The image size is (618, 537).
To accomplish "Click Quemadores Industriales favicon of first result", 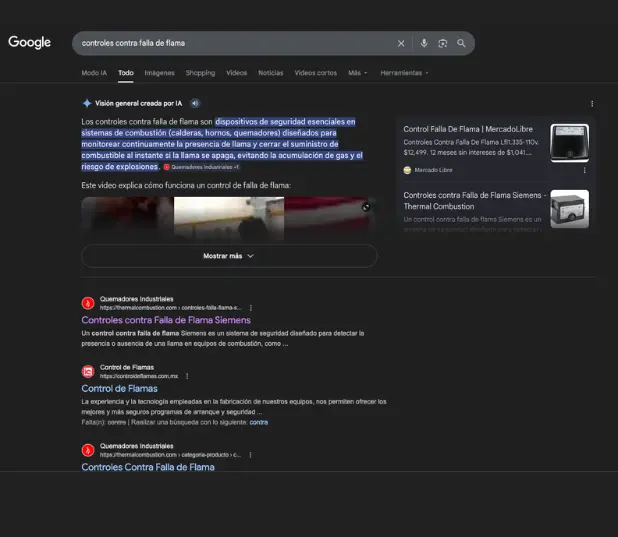I will point(88,303).
